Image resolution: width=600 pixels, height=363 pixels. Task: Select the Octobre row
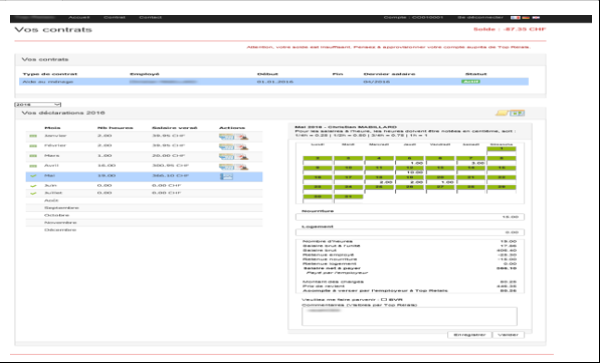tap(144, 215)
